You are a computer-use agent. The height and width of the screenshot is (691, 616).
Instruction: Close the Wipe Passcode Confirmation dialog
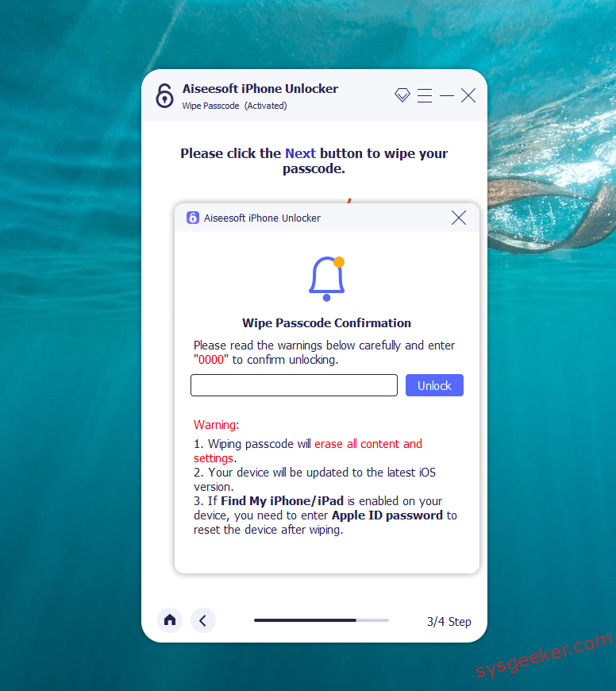(458, 218)
